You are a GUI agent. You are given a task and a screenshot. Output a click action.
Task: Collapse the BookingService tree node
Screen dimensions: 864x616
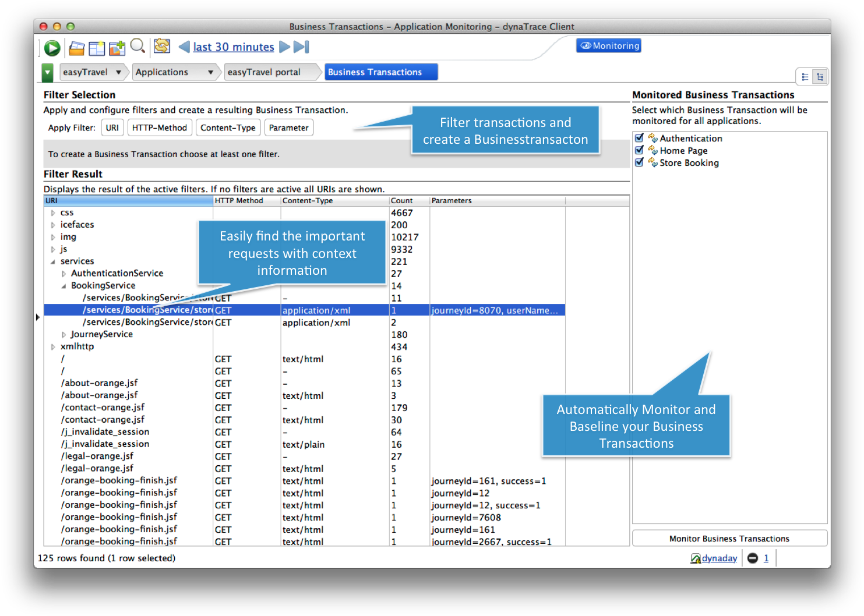[64, 285]
